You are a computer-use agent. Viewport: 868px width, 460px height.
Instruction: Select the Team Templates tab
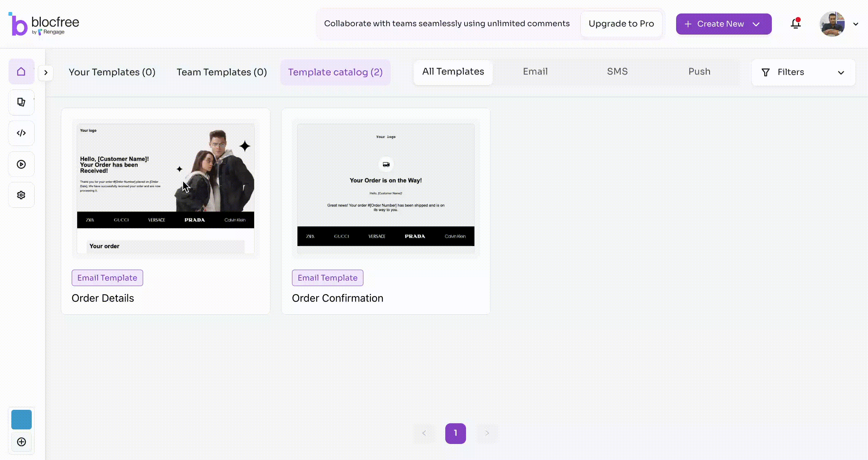[x=222, y=72]
